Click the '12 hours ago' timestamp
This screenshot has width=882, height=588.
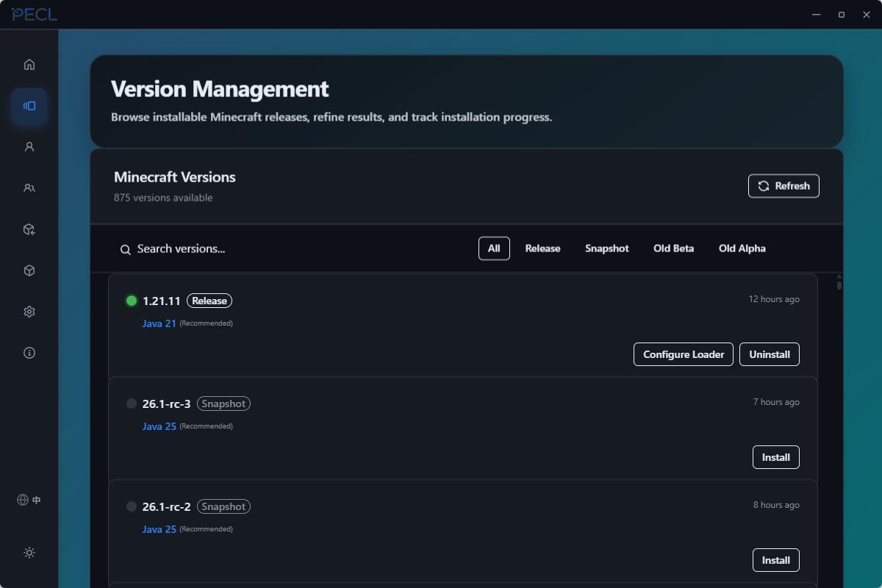pos(774,299)
